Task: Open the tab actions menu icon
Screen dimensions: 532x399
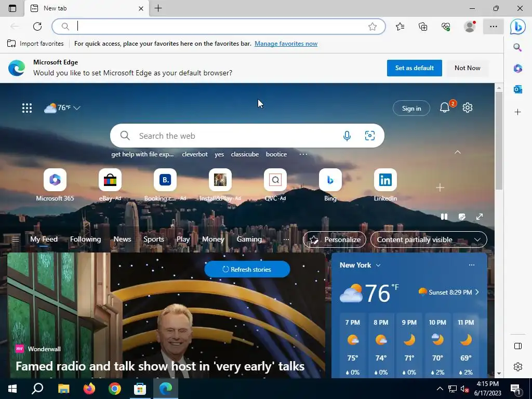Action: coord(12,8)
